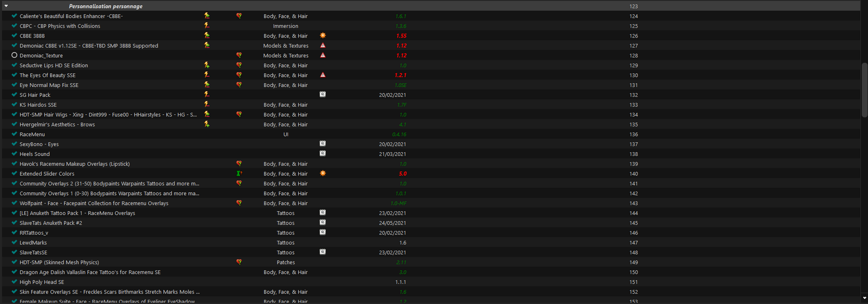Image resolution: width=868 pixels, height=304 pixels.
Task: Click conflict lightning icon for CBBE 3BBB
Action: [x=207, y=36]
